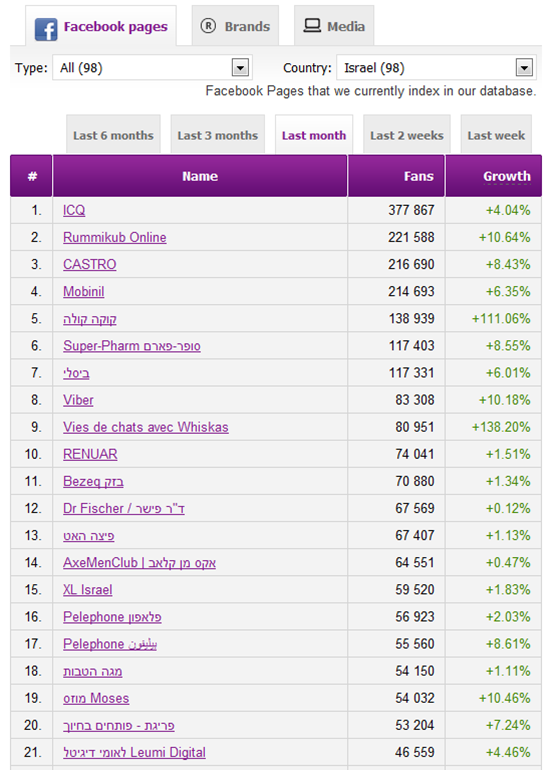Image resolution: width=552 pixels, height=770 pixels.
Task: Click the Facebook logo icon
Action: [46, 29]
